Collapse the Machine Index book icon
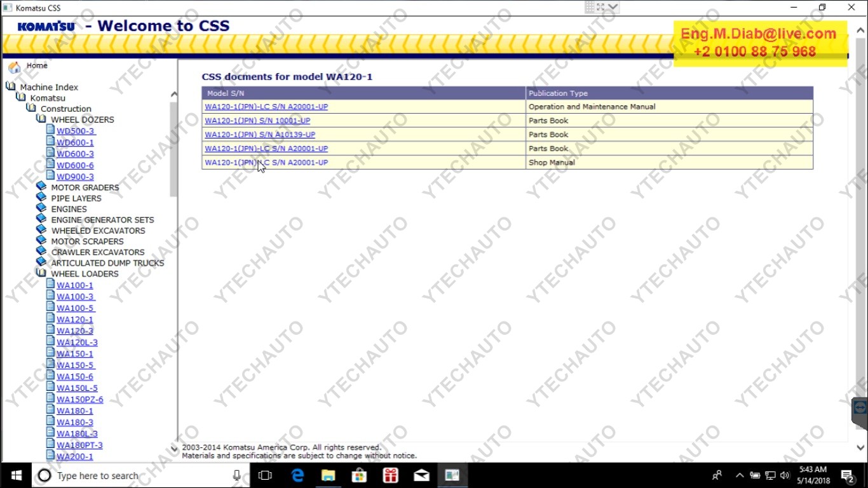 (10, 86)
